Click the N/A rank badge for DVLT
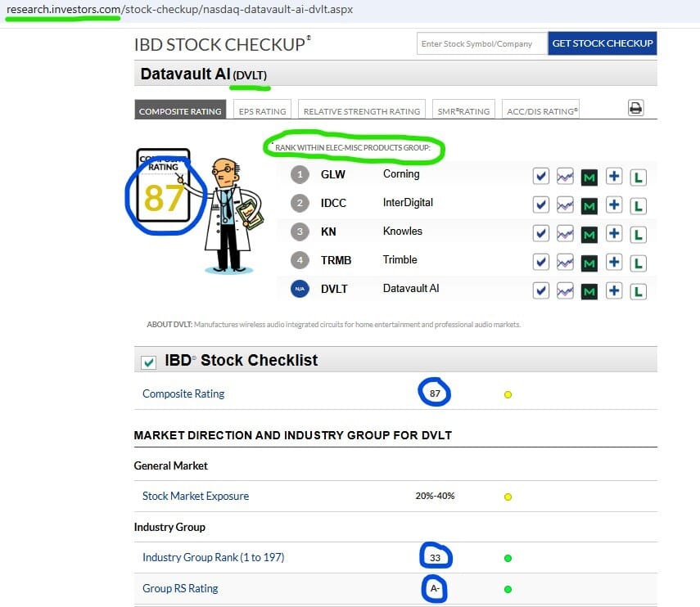The image size is (700, 607). pyautogui.click(x=300, y=289)
